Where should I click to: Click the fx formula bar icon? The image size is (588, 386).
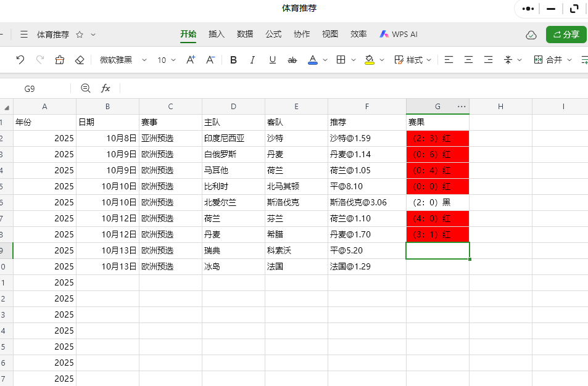(106, 88)
